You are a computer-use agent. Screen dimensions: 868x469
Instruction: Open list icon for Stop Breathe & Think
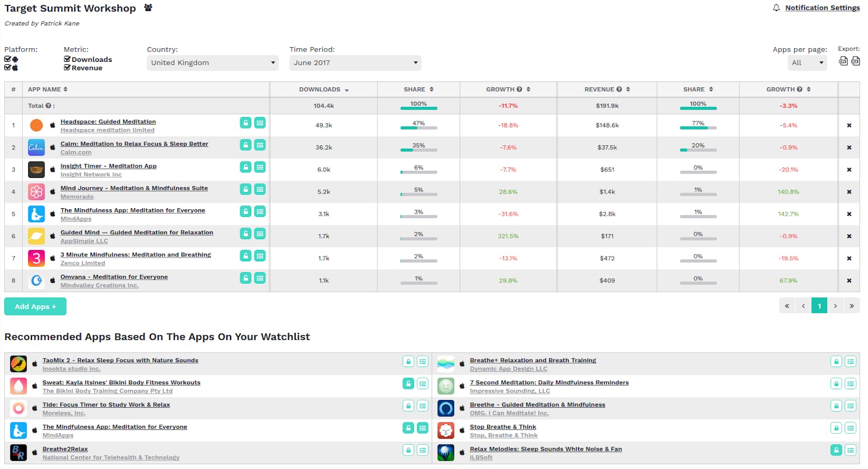coord(851,428)
